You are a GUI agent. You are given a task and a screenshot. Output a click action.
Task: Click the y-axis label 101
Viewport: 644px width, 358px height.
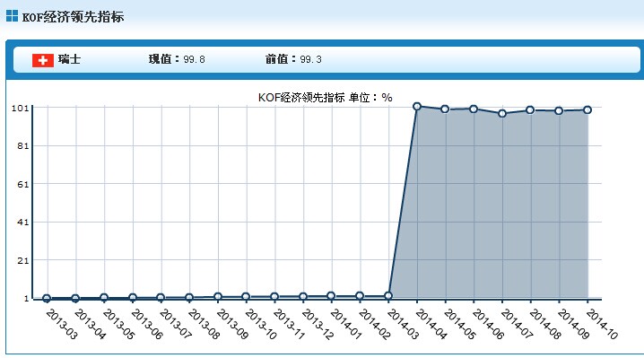(x=20, y=109)
